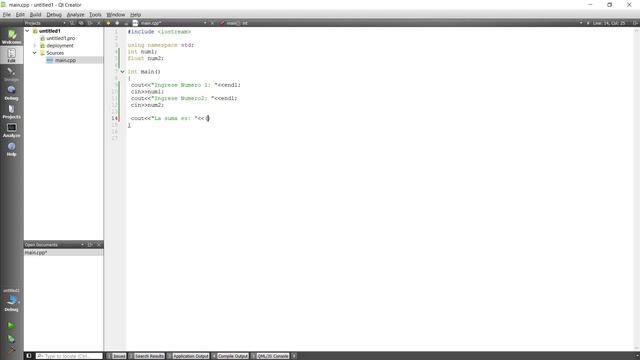Split the Open Documents panel
The image size is (640, 360).
point(90,244)
